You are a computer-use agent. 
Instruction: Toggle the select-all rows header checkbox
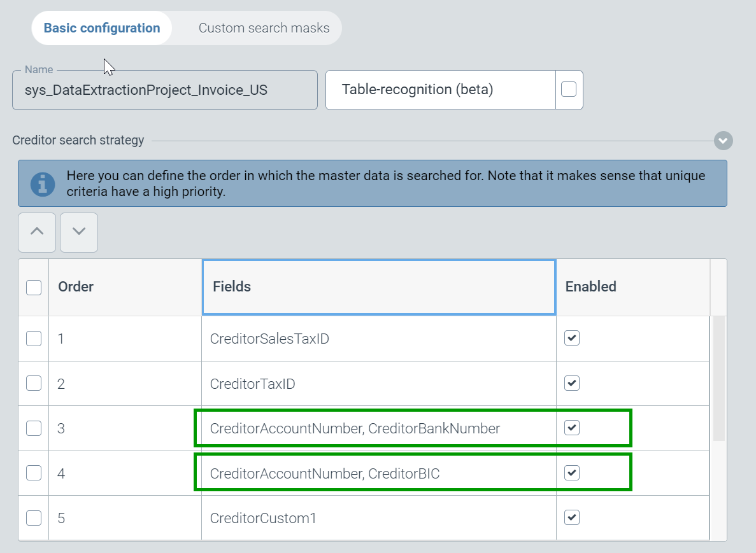coord(34,287)
